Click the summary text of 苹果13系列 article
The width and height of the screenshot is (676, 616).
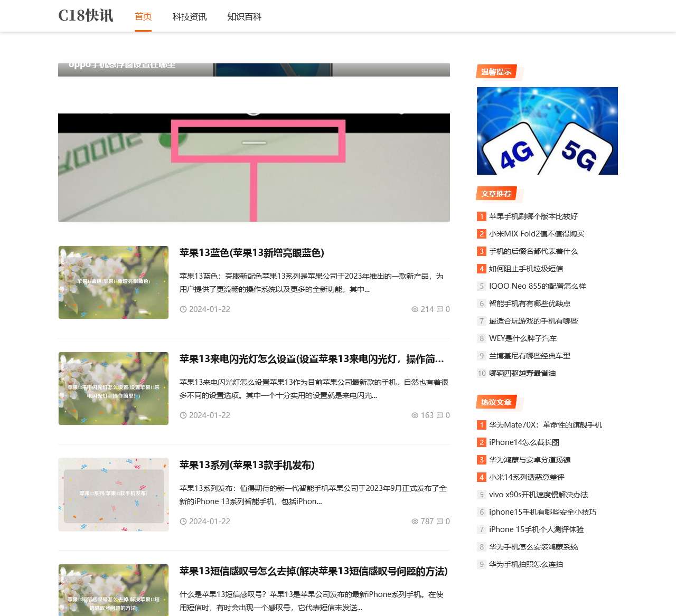tap(313, 495)
